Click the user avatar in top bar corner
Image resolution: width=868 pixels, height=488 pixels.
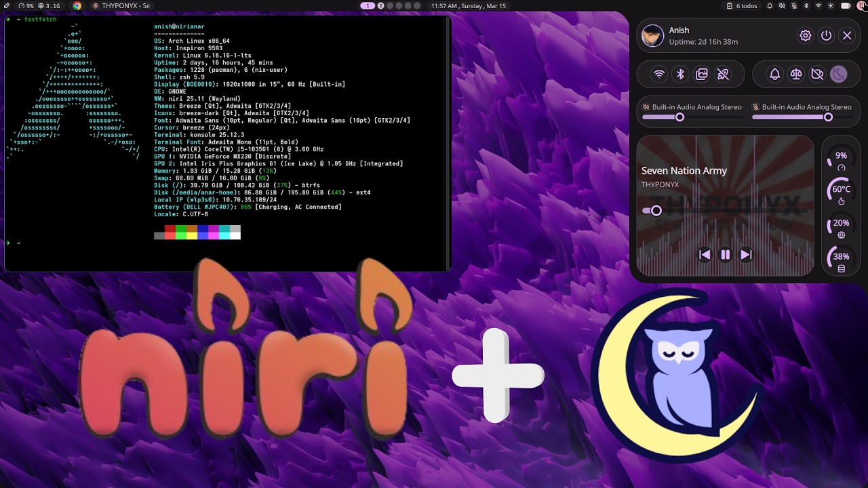[x=862, y=5]
